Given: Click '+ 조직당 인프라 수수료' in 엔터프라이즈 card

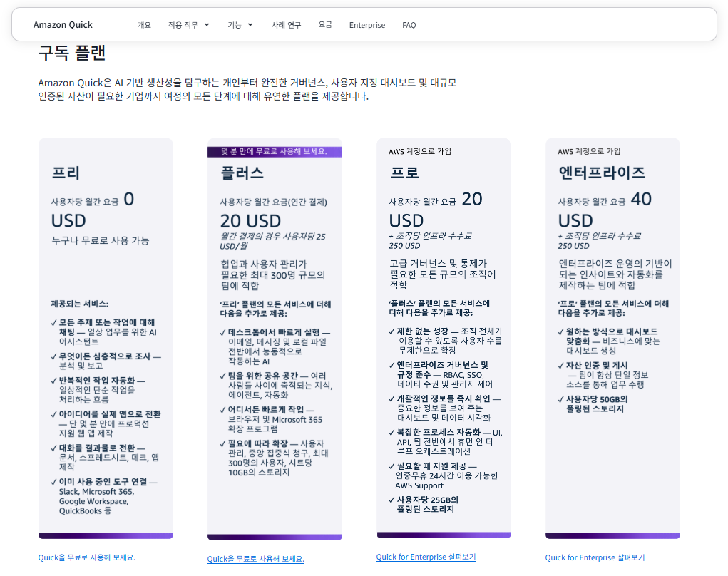Looking at the screenshot, I should (600, 236).
